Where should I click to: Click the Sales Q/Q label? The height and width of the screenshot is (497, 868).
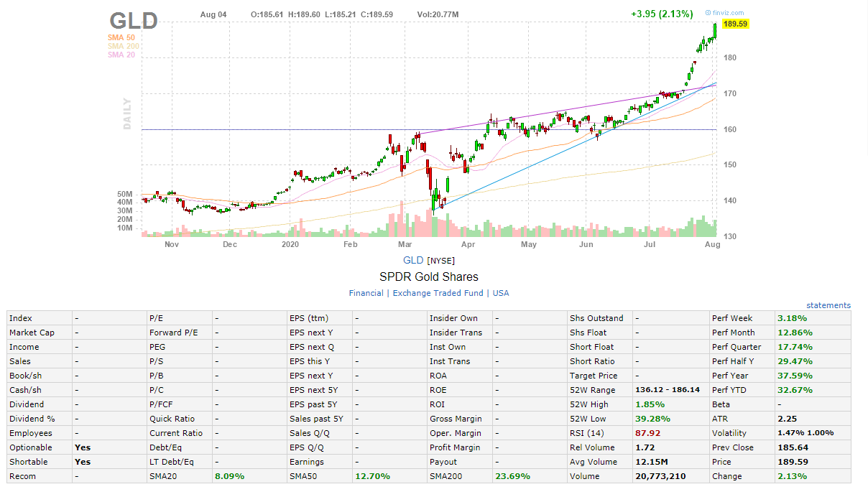point(310,433)
